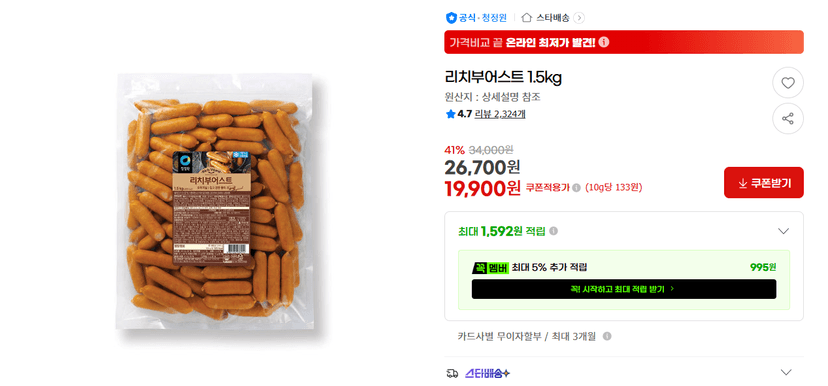The width and height of the screenshot is (828, 386).
Task: Open the 청정원 official brand link
Action: [x=493, y=17]
